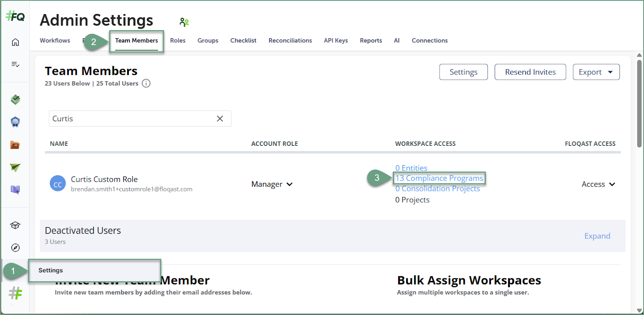Open the Reconciliations tab
Viewport: 644px width, 315px height.
(290, 41)
